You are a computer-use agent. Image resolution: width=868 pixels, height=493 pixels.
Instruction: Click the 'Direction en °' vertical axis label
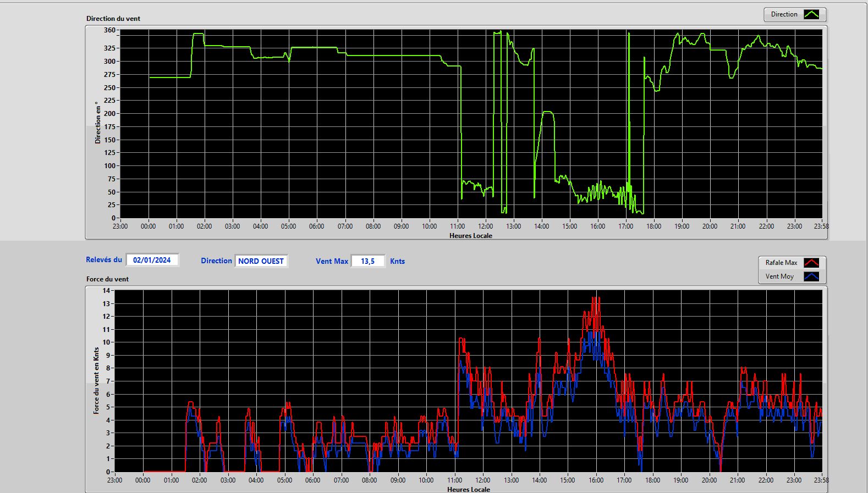(98, 123)
